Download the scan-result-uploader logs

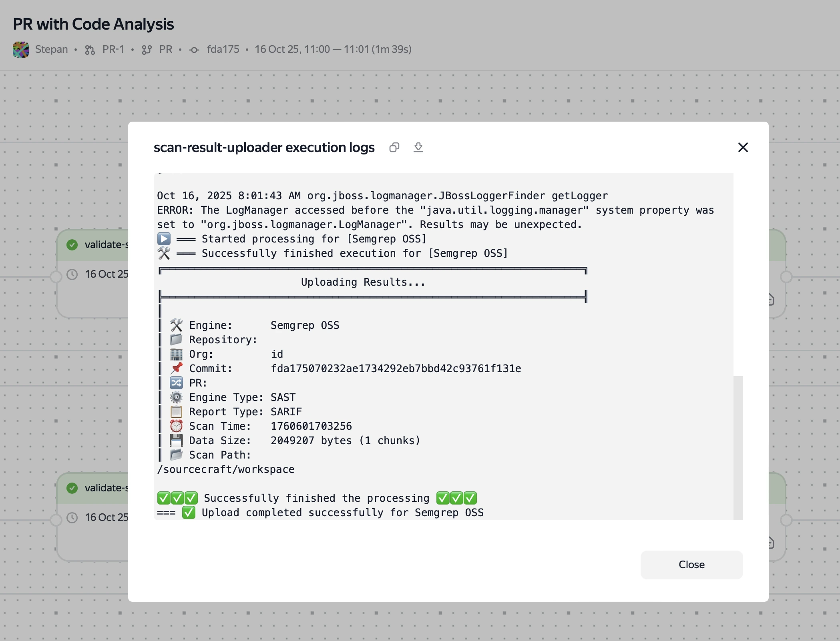tap(418, 147)
